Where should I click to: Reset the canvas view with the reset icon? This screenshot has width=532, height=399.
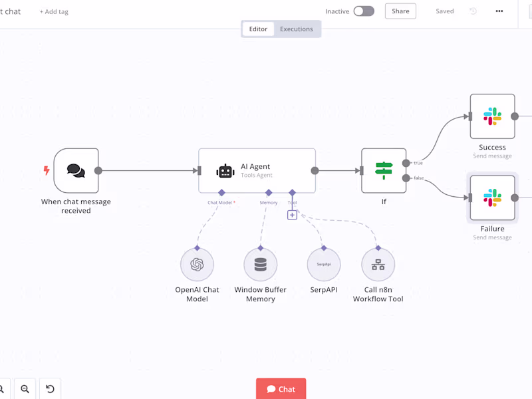coord(50,389)
